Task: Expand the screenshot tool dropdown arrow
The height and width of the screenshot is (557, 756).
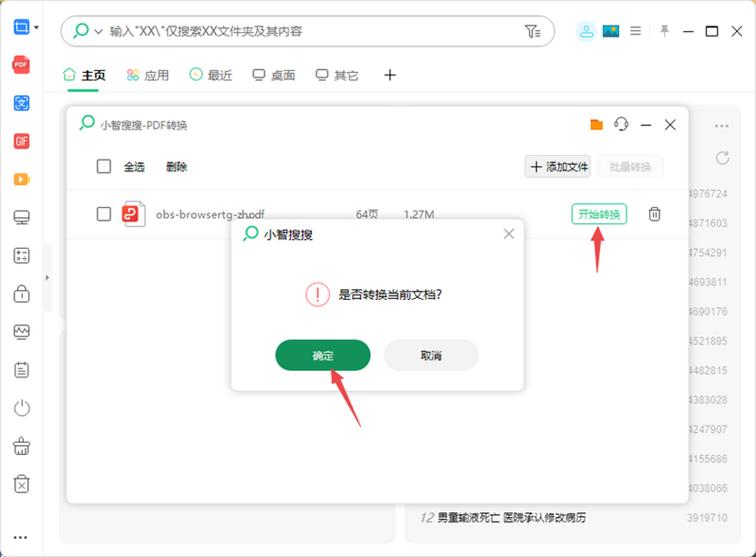Action: [37, 28]
